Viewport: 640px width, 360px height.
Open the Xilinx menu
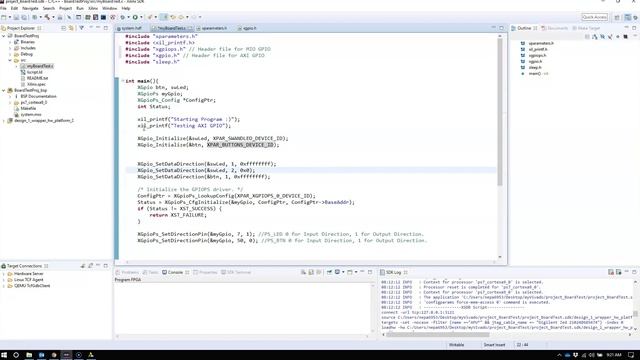(93, 8)
